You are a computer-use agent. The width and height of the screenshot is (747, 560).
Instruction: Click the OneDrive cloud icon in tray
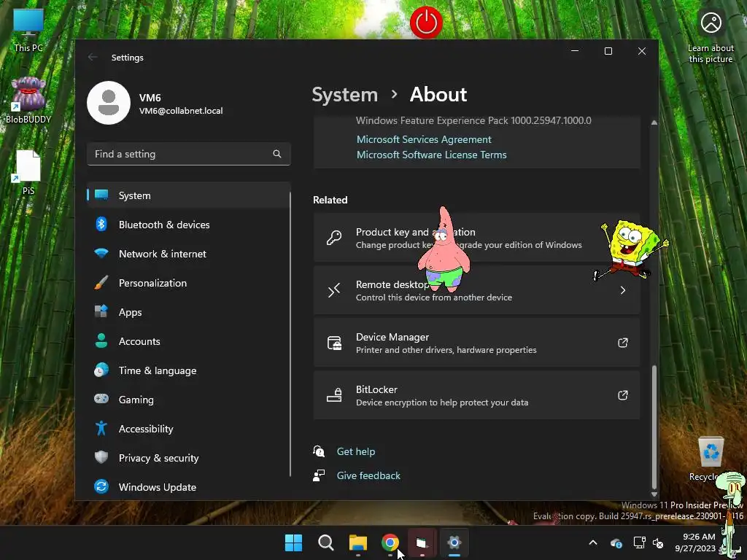coord(616,542)
